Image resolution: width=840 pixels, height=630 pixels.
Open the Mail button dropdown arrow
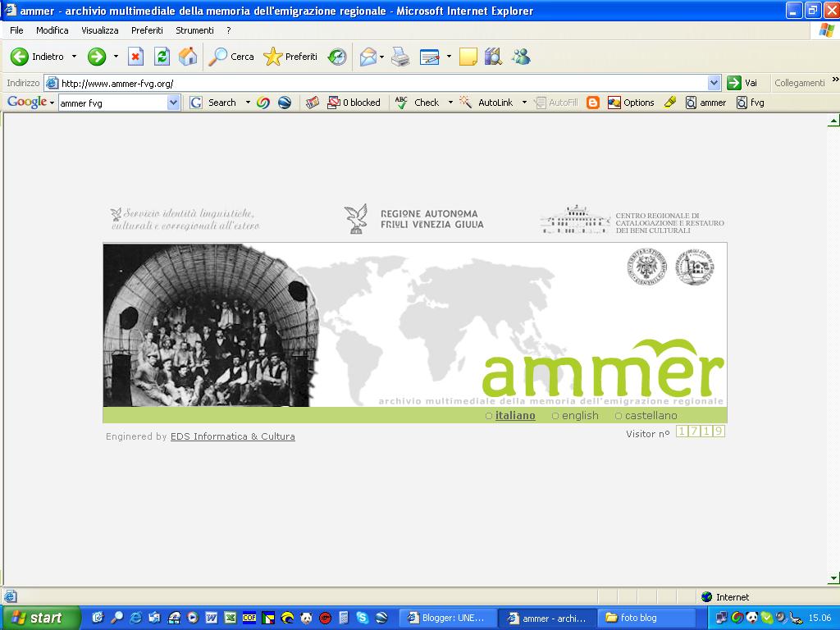(381, 57)
